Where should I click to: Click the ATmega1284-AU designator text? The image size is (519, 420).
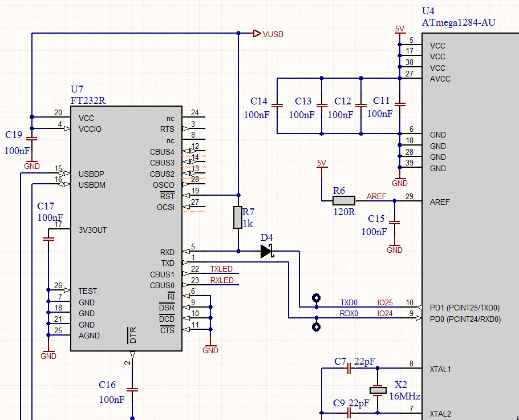[x=459, y=22]
